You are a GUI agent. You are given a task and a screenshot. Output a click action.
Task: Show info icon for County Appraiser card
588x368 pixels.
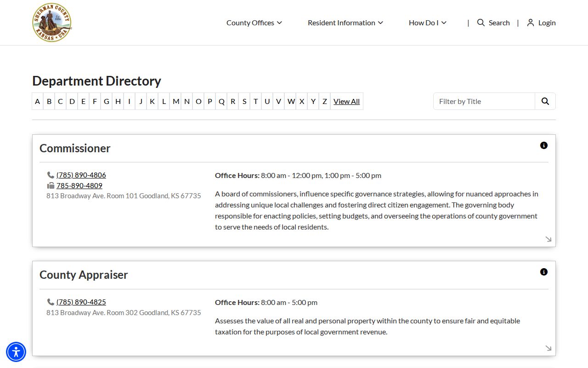544,272
